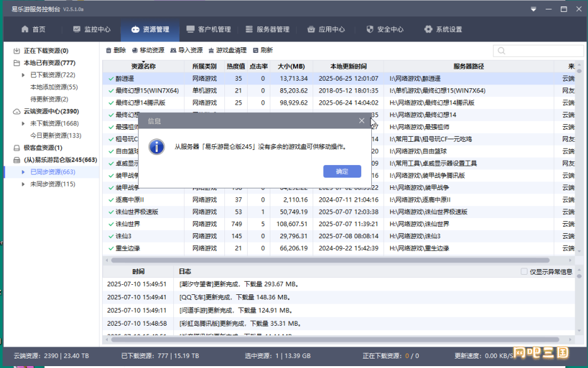Select 今日更新资源(133) in the tree
Screen dimensions: 588x368
(55, 135)
